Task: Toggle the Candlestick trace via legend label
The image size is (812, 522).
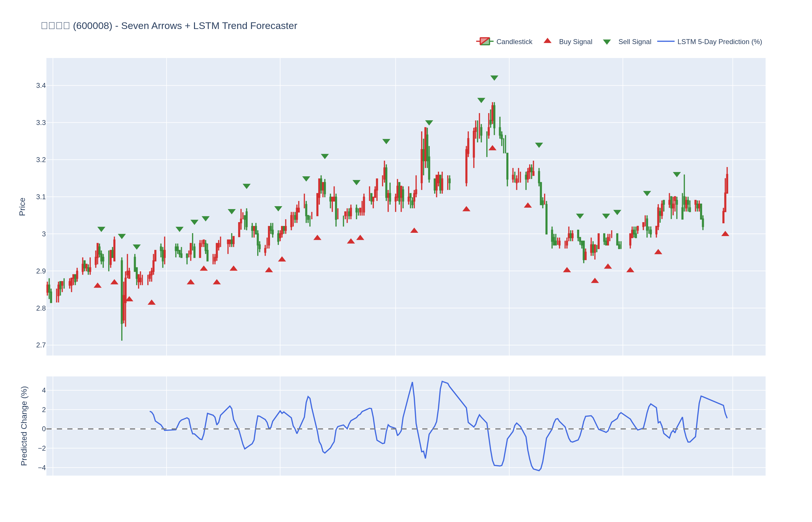Action: [514, 42]
